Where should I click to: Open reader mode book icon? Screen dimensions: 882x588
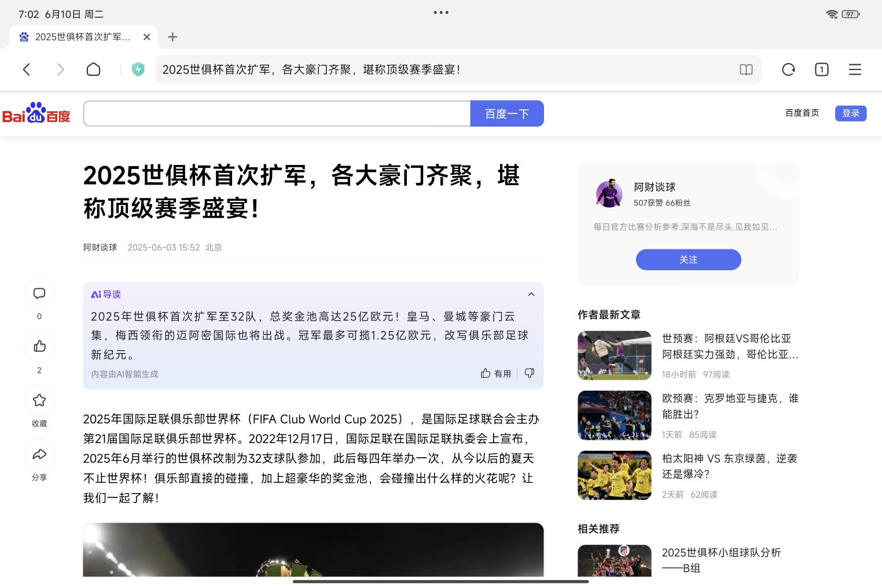746,69
